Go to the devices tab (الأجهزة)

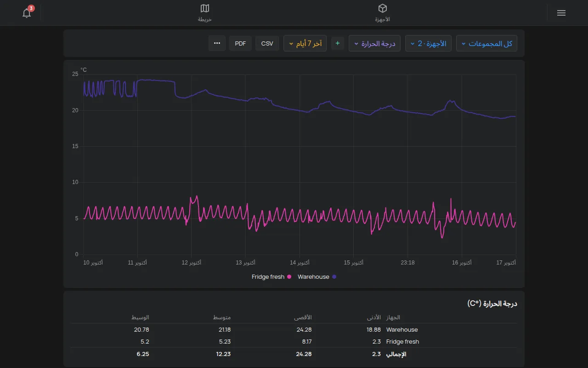pyautogui.click(x=382, y=13)
